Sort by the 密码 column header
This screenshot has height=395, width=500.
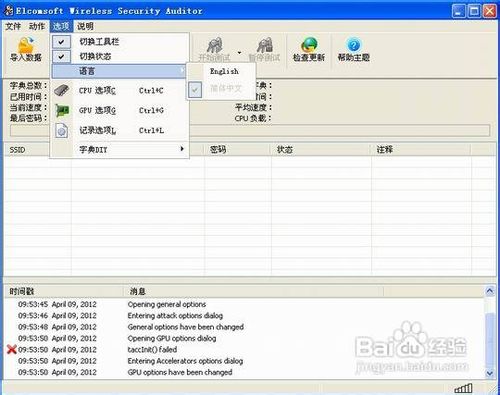[218, 150]
